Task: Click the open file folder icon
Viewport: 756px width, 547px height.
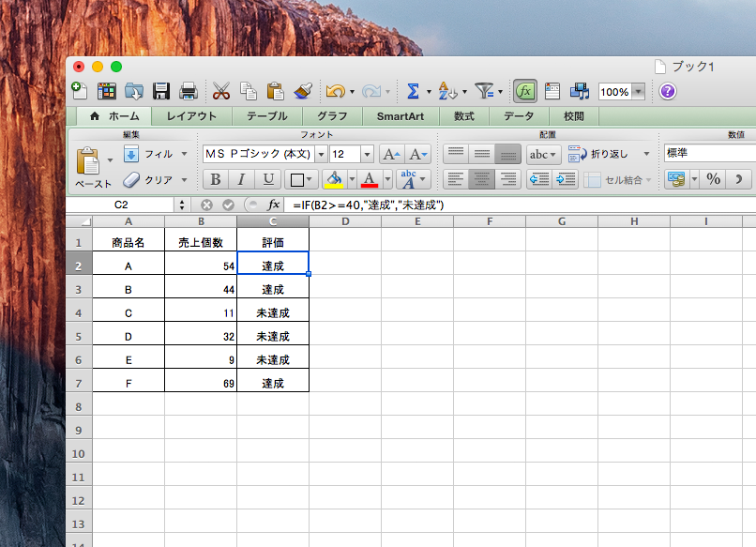Action: (133, 91)
